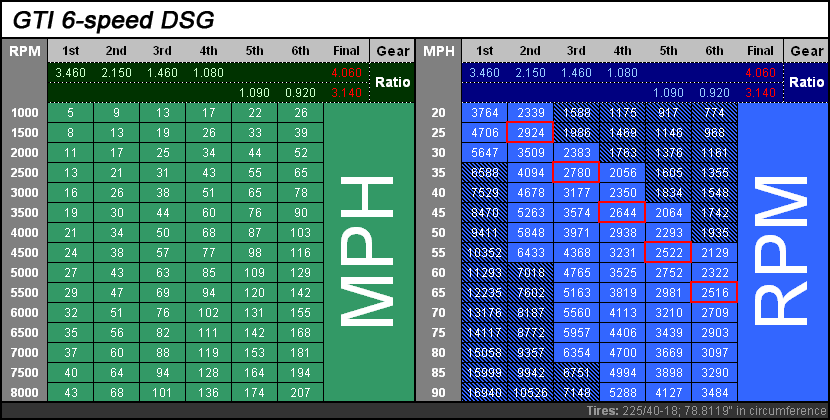Click the "2500" RPM row label
The height and width of the screenshot is (420, 830).
(x=24, y=173)
